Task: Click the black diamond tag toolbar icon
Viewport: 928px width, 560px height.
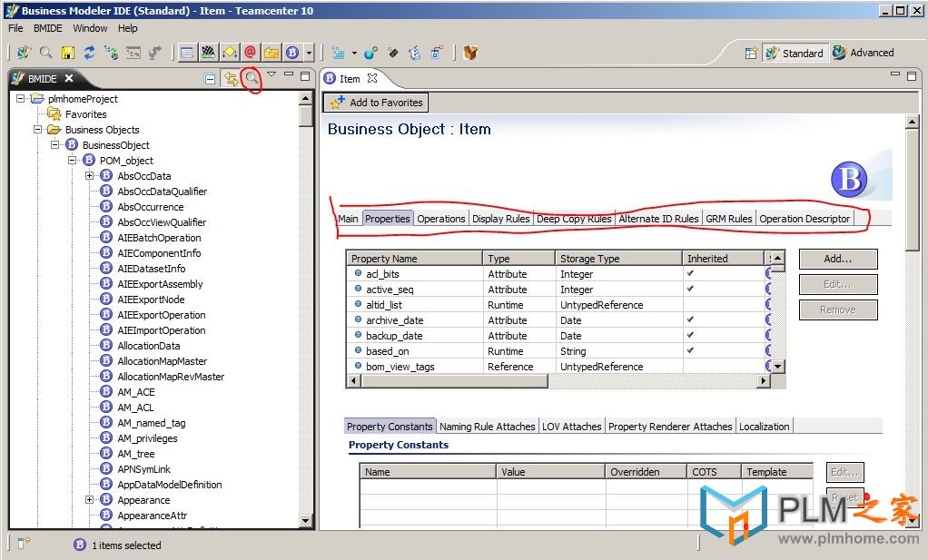Action: click(x=393, y=53)
